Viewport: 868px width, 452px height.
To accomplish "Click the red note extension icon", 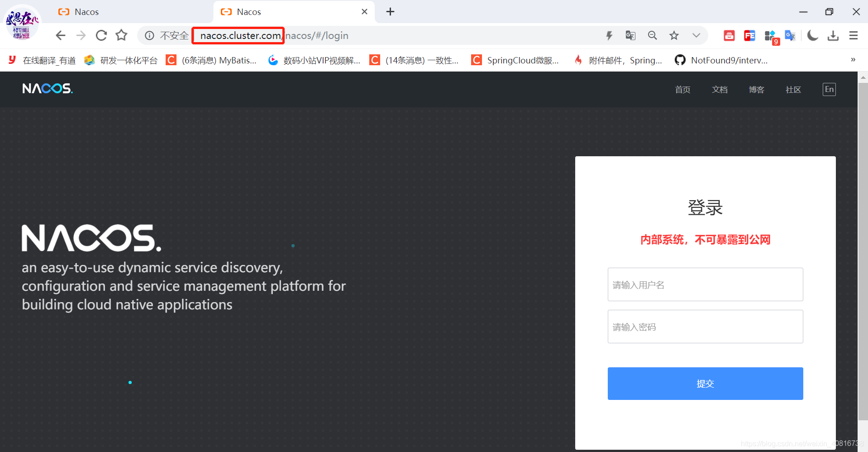I will [x=729, y=35].
